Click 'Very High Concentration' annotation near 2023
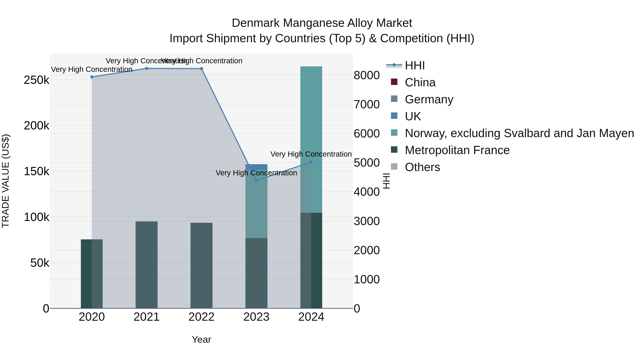The height and width of the screenshot is (362, 644). [256, 173]
